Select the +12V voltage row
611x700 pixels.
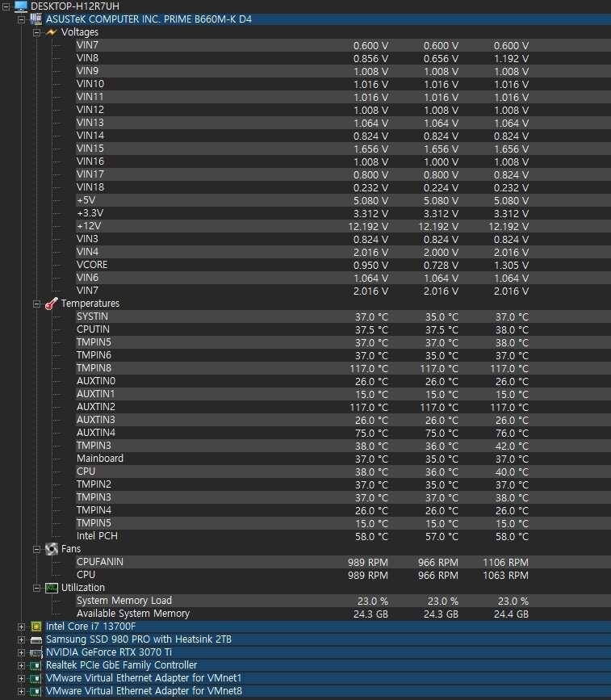[343, 226]
